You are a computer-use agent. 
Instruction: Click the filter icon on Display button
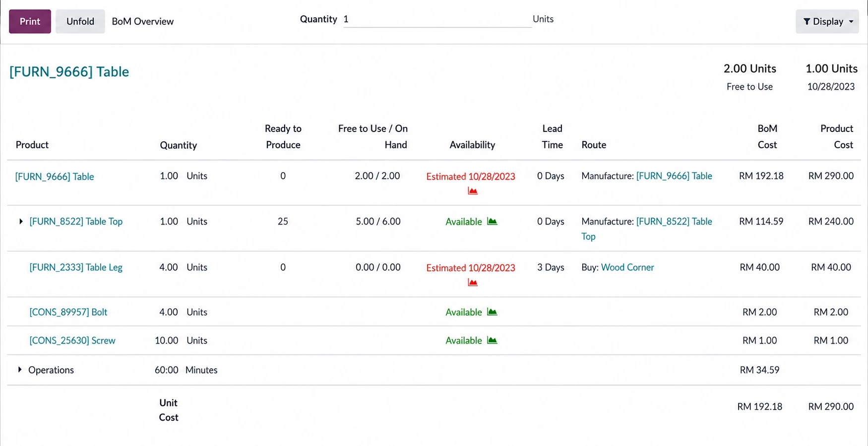point(807,21)
